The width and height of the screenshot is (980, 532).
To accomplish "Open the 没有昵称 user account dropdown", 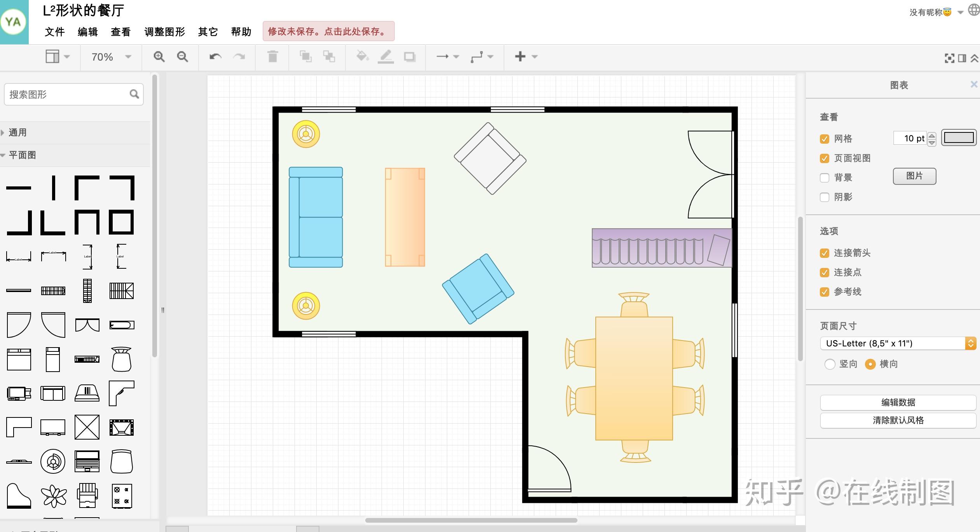I will click(x=936, y=12).
